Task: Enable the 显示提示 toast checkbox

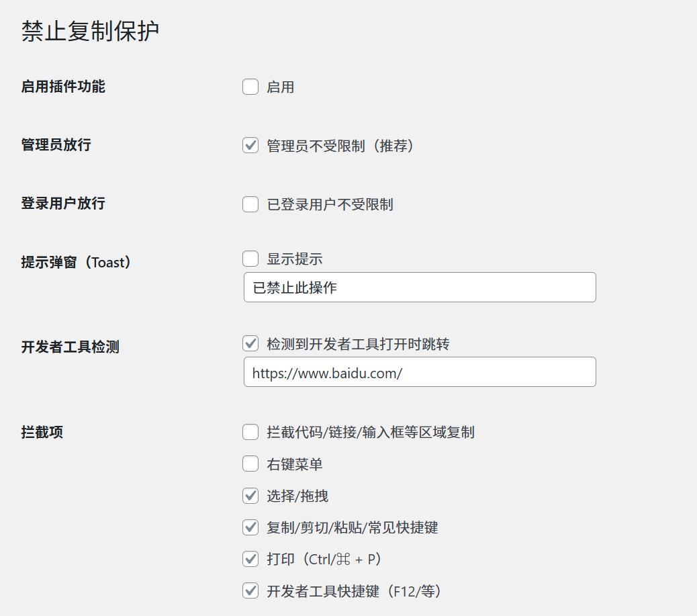Action: (x=250, y=258)
